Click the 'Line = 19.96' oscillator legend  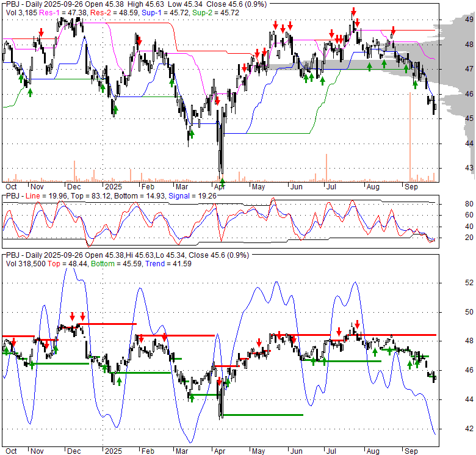(47, 196)
